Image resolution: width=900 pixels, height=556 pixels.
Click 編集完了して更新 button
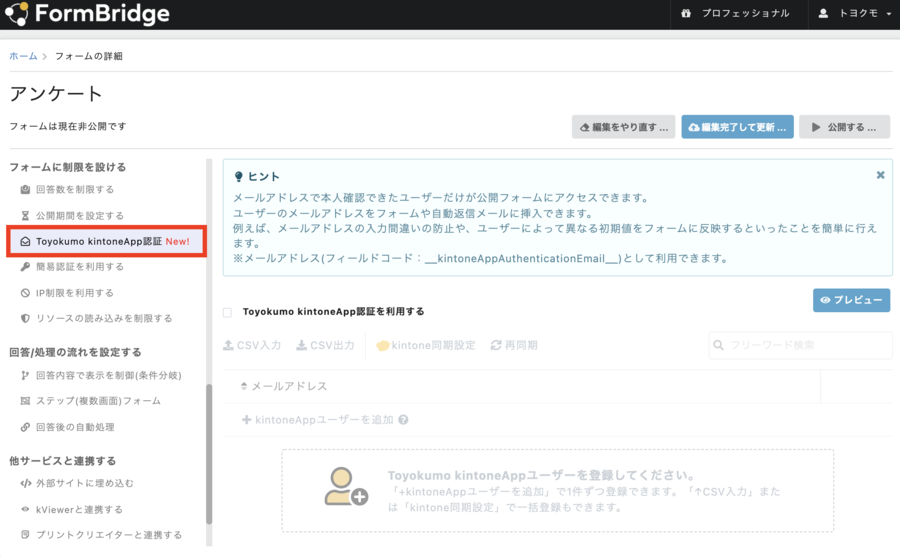tap(738, 127)
